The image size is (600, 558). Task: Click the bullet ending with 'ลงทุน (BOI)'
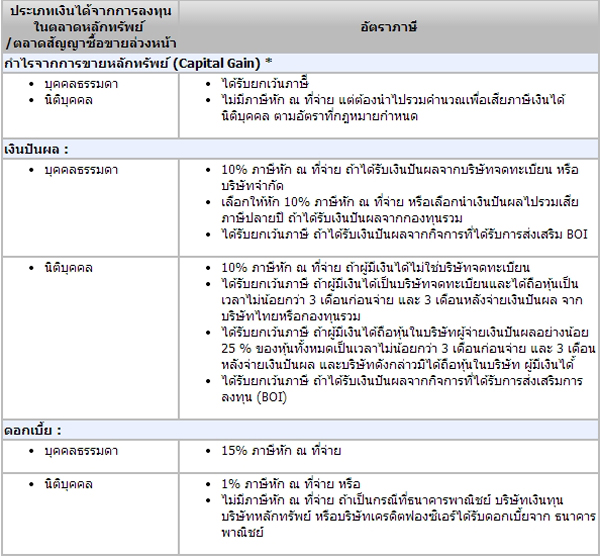click(x=402, y=389)
